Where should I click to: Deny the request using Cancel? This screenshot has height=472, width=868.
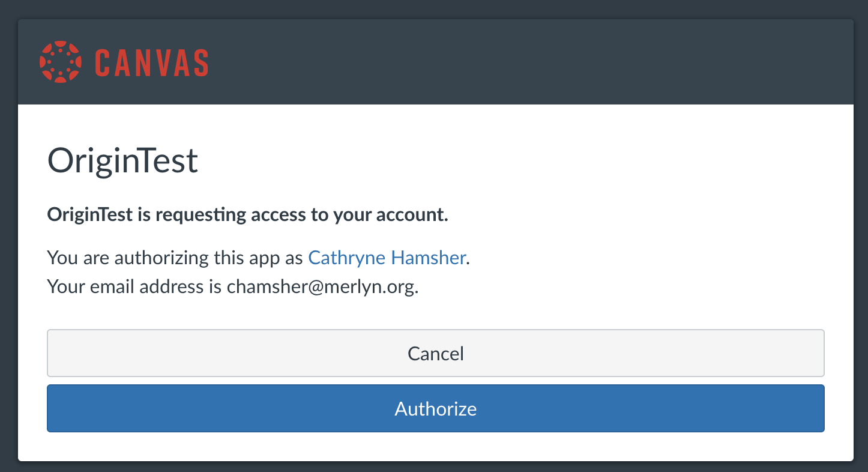point(435,353)
